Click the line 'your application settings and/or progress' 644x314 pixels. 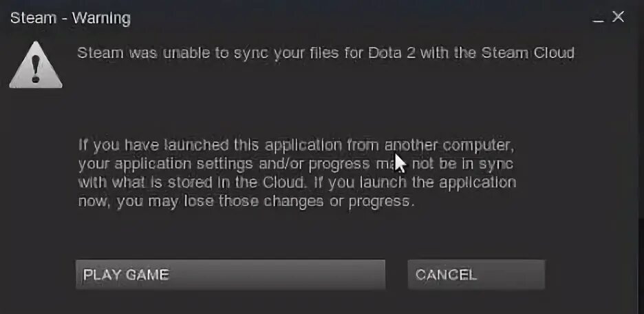224,164
